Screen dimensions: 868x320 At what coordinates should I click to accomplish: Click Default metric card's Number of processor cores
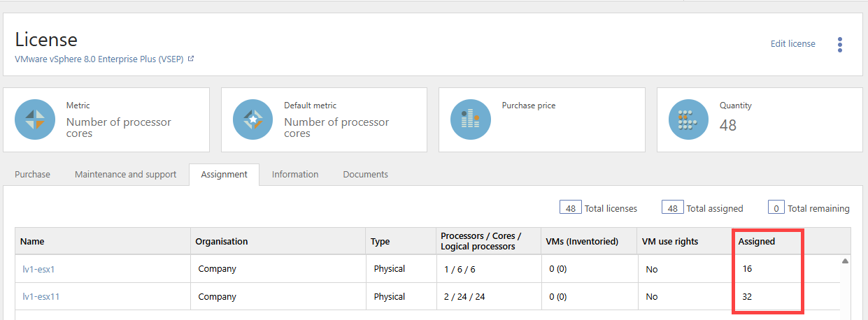coord(336,127)
